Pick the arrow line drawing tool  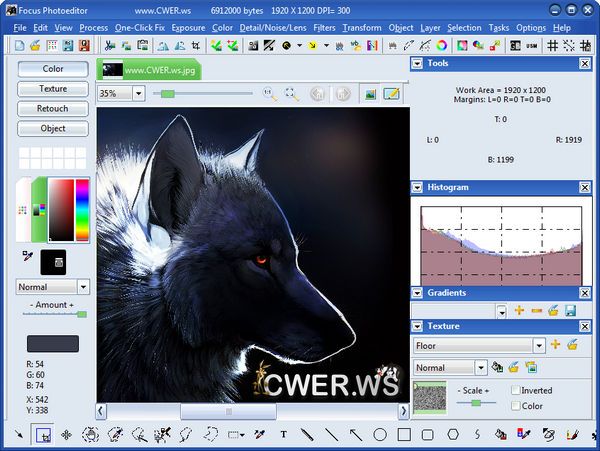(x=356, y=435)
